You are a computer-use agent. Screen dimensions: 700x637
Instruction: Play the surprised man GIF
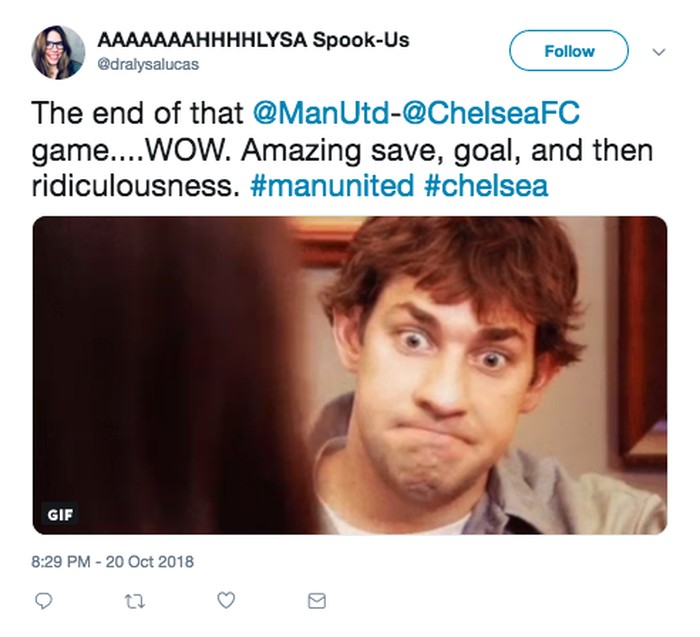pos(350,375)
